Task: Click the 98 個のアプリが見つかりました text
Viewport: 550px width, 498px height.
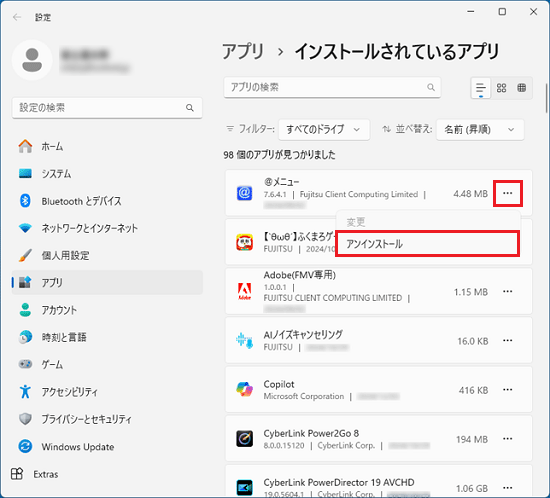Action: pos(279,155)
